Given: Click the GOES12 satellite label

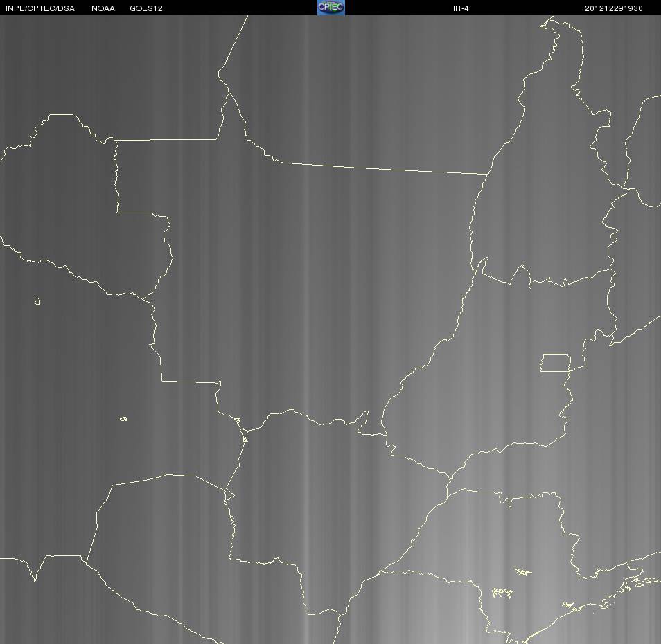Looking at the screenshot, I should click(146, 8).
